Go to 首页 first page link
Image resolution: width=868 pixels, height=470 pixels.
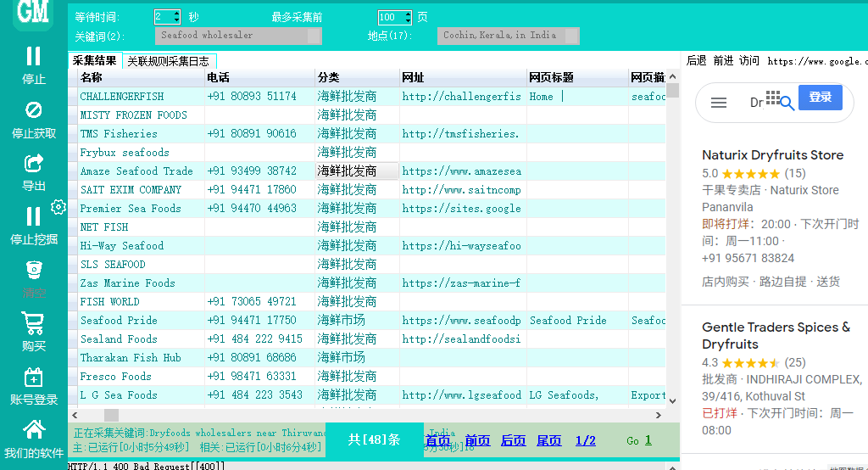coord(438,440)
